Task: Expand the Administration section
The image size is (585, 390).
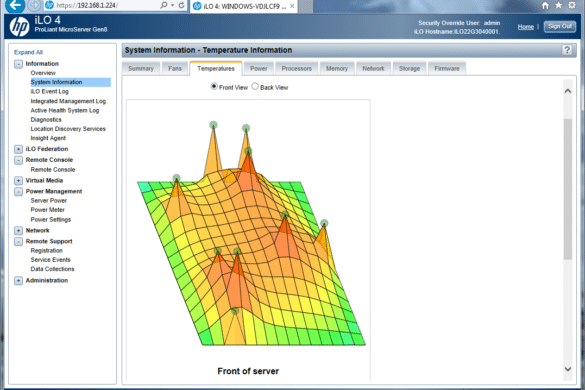Action: coord(18,281)
